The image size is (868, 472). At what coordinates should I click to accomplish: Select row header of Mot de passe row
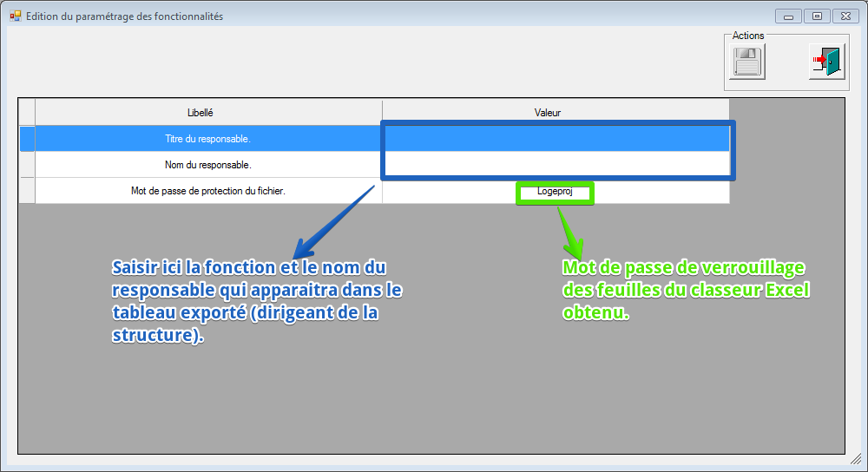point(27,191)
